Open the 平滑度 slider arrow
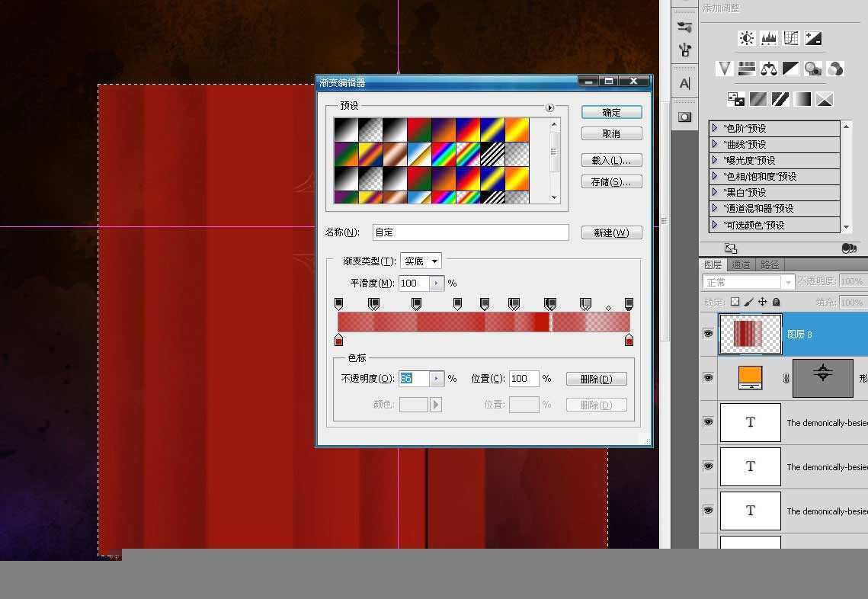The width and height of the screenshot is (868, 599). (x=436, y=283)
